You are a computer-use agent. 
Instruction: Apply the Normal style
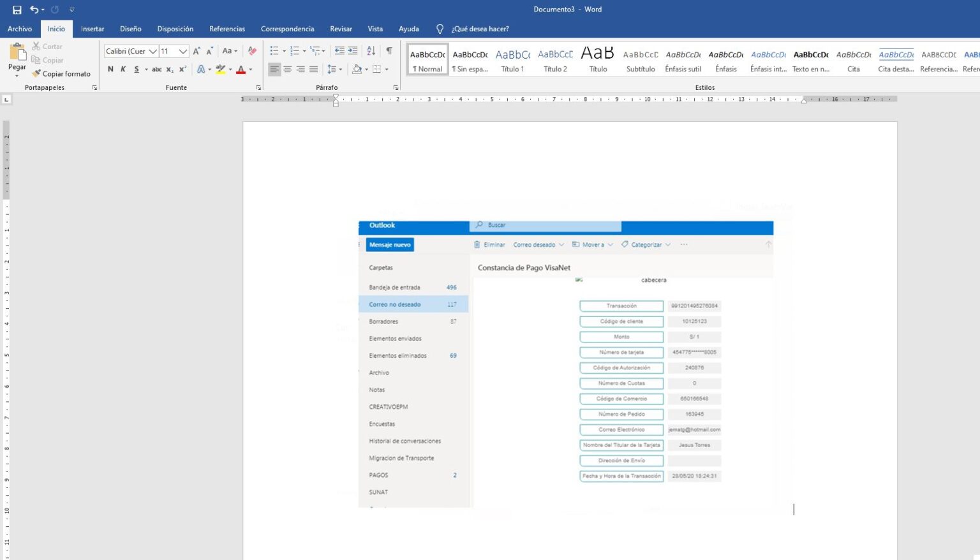click(427, 59)
